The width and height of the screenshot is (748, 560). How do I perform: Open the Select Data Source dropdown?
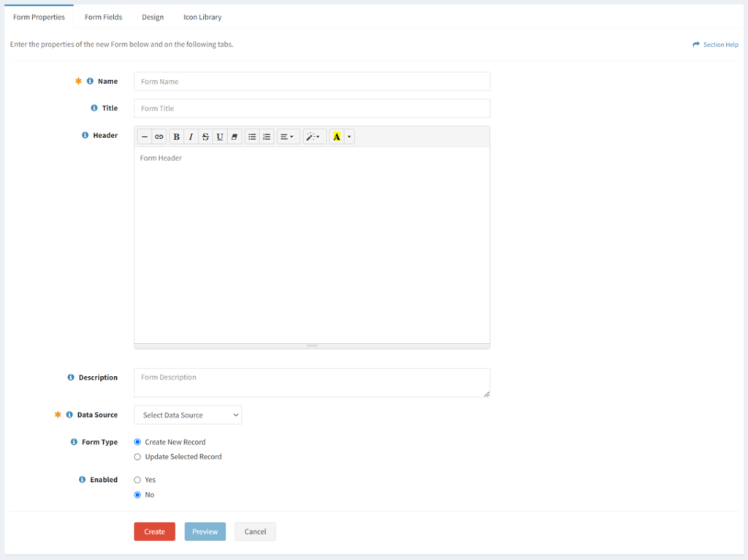(x=187, y=414)
